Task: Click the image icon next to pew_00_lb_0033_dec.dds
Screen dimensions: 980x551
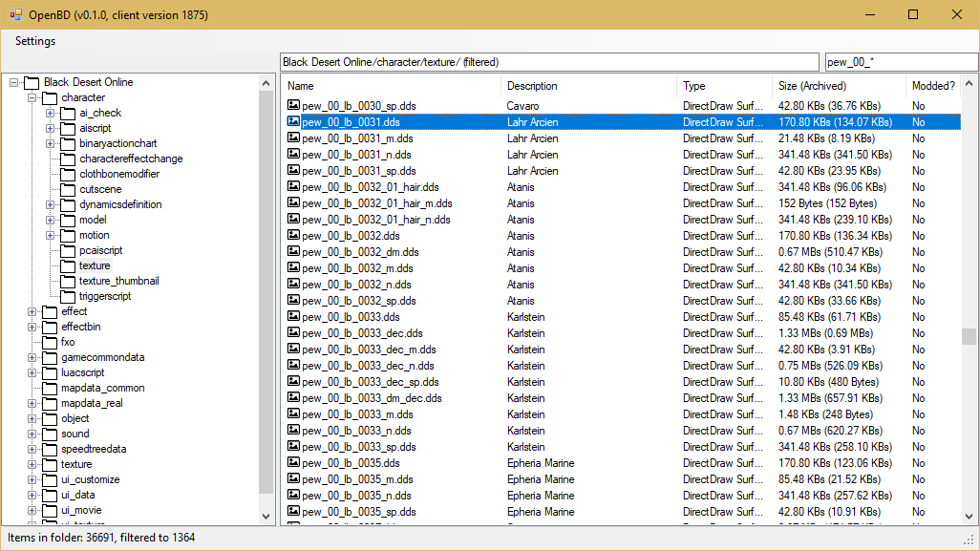Action: point(294,333)
